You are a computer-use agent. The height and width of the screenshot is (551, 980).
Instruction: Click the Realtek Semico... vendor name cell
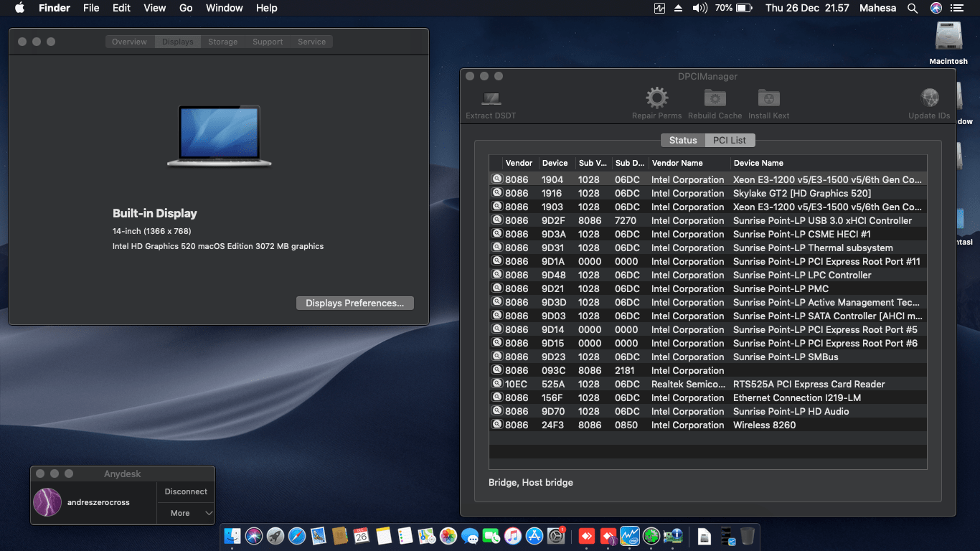[x=687, y=384]
